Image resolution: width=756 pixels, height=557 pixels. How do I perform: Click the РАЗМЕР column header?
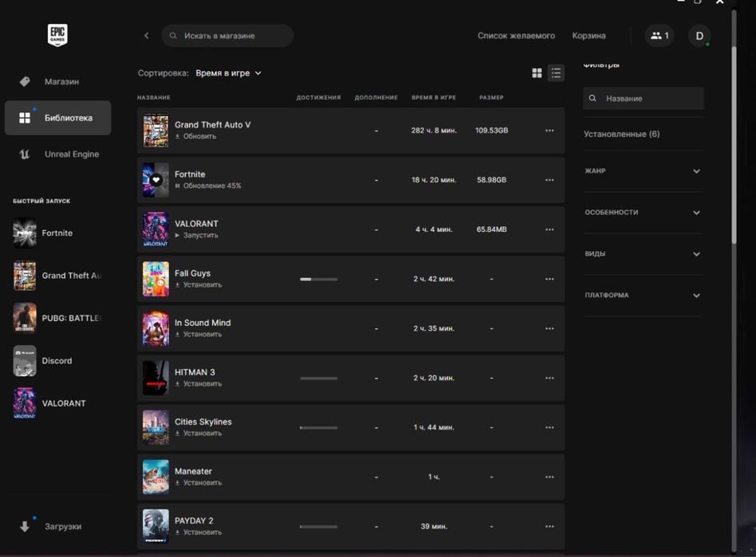tap(491, 97)
